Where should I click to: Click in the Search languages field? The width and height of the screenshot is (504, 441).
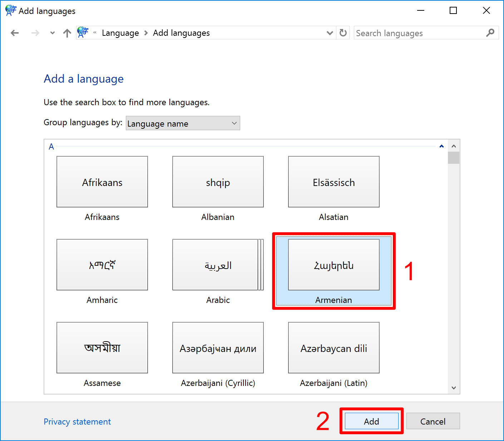point(418,33)
